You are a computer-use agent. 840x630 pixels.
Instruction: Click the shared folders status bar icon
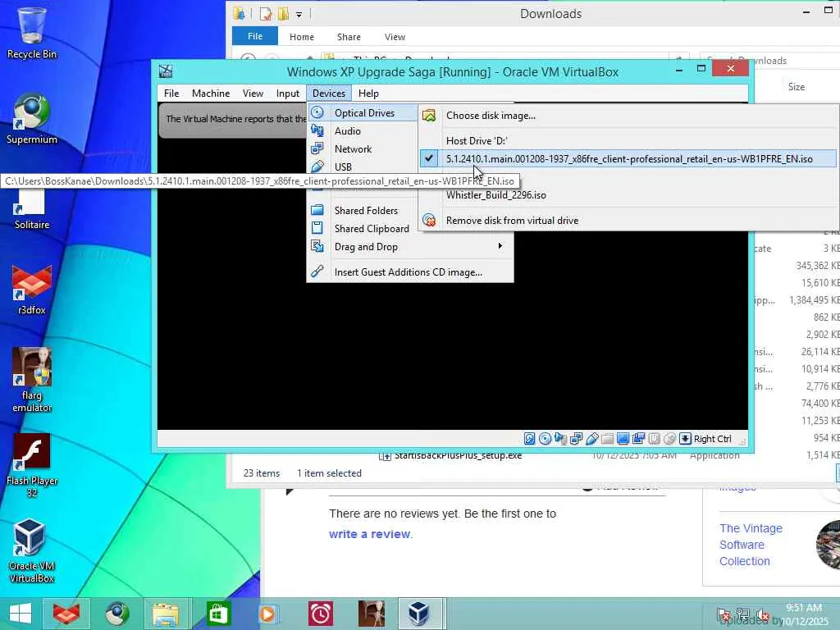(608, 439)
